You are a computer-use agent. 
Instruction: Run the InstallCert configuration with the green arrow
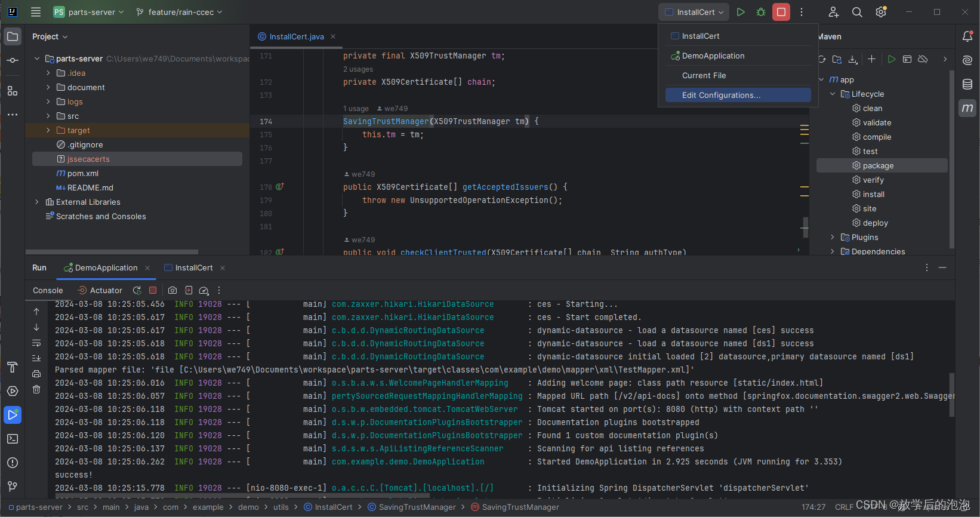click(741, 12)
